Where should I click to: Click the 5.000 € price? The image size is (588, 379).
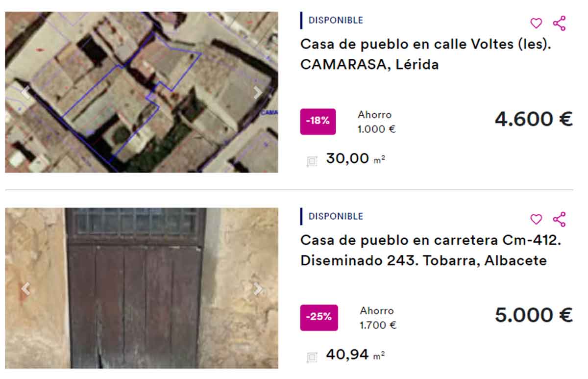(x=534, y=315)
